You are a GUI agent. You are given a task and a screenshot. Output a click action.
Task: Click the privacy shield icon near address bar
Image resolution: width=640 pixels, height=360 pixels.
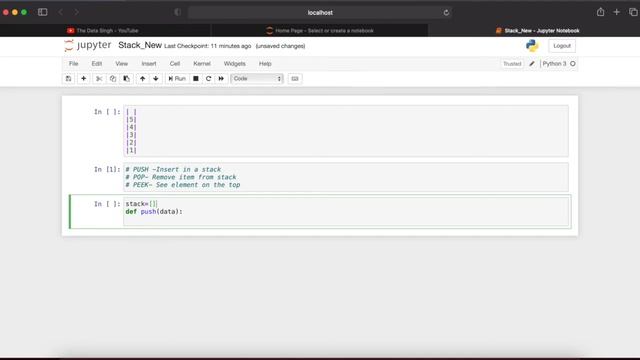(x=178, y=12)
